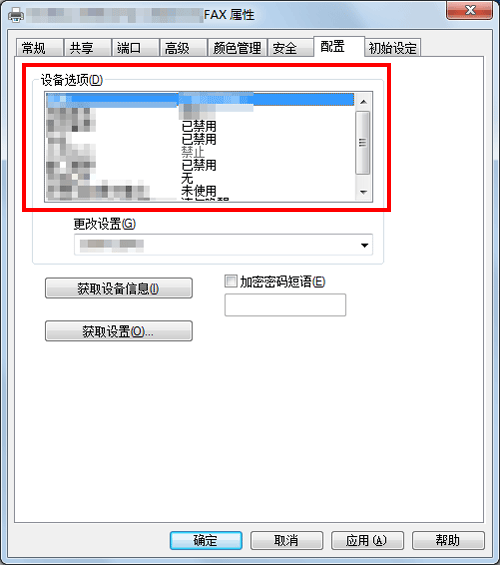Click the 取消 button
The height and width of the screenshot is (565, 500).
(x=286, y=540)
